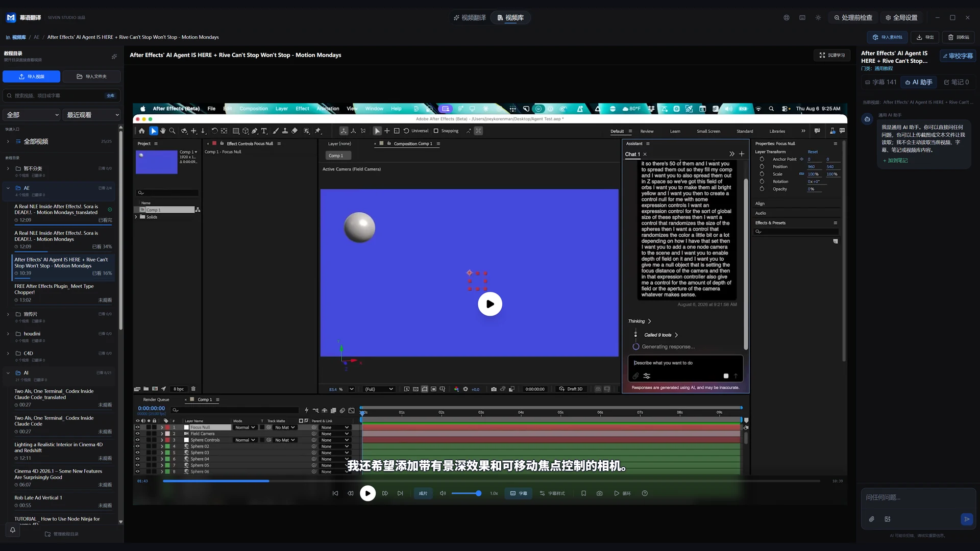
Task: Toggle the 全库 search scope tag
Action: point(111,96)
